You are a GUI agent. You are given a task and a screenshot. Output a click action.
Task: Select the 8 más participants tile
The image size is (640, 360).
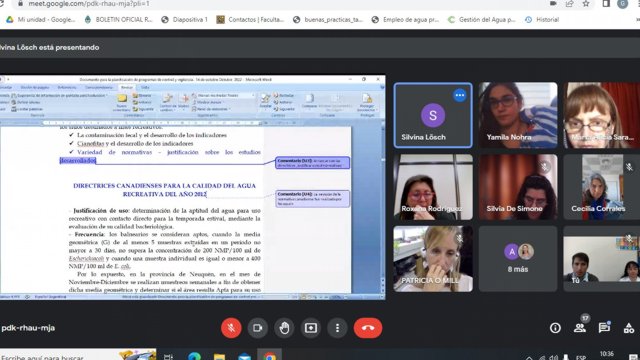518,259
